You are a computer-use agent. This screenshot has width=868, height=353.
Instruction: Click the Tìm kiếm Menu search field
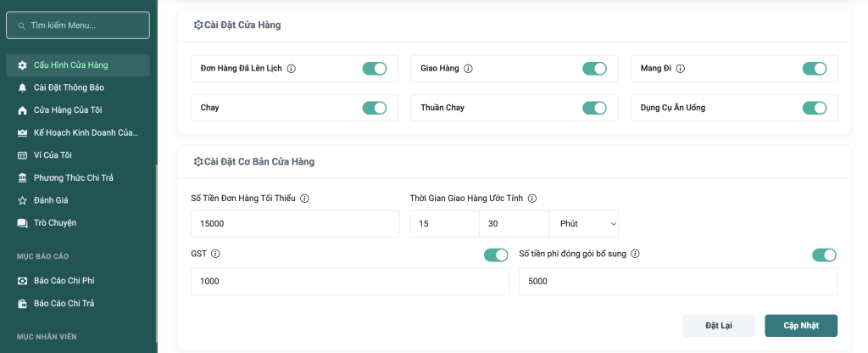click(x=78, y=25)
